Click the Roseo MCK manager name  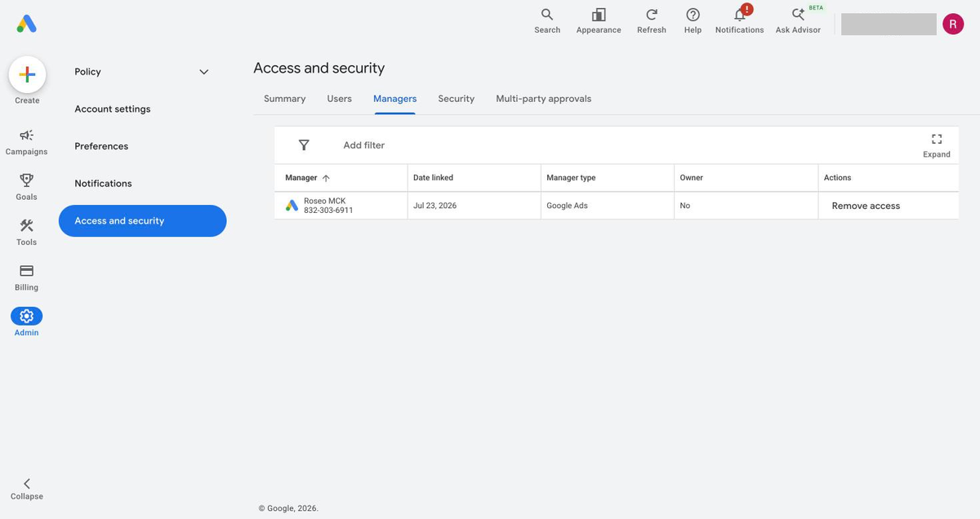click(x=325, y=201)
